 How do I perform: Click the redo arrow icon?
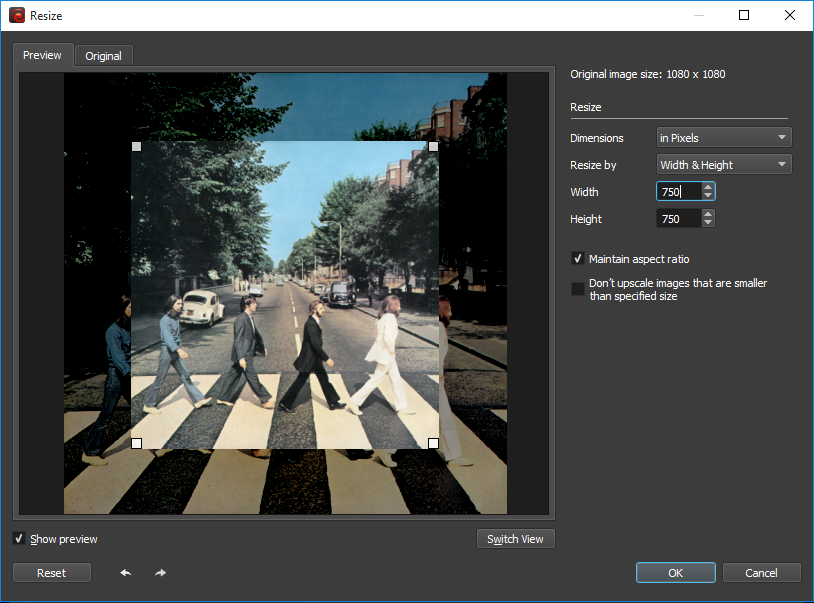pos(160,573)
